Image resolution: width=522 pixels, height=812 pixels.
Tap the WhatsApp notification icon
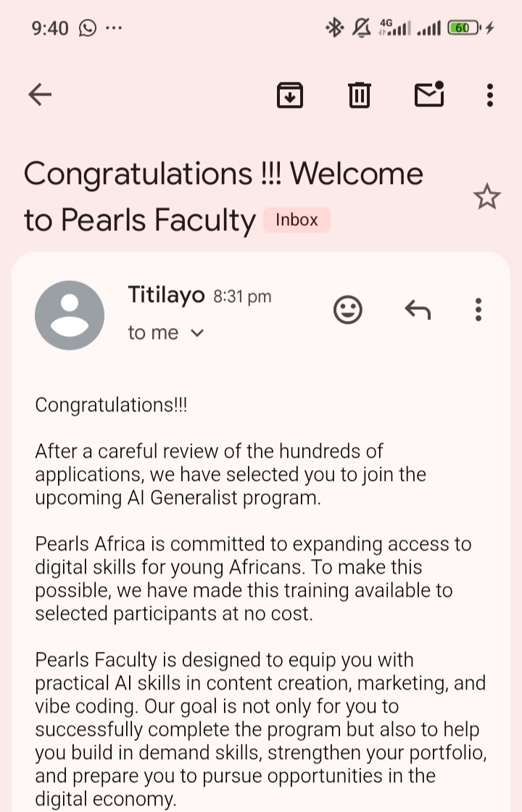pyautogui.click(x=88, y=28)
